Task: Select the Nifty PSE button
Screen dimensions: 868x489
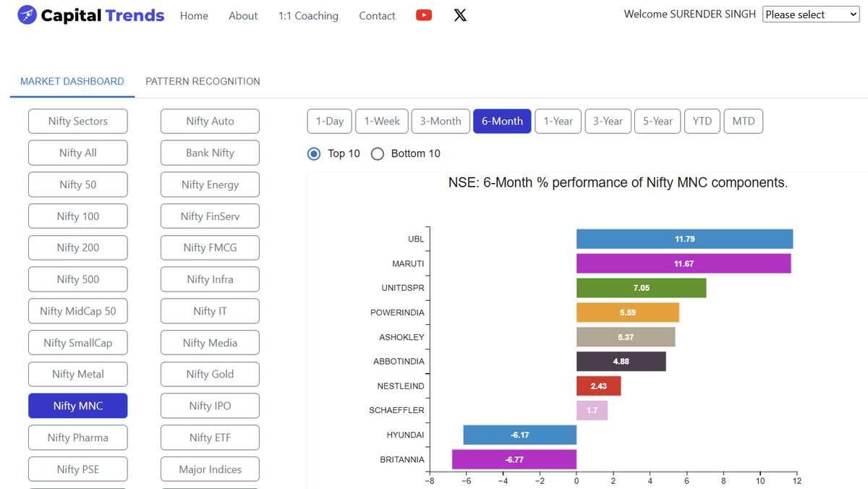Action: click(78, 469)
